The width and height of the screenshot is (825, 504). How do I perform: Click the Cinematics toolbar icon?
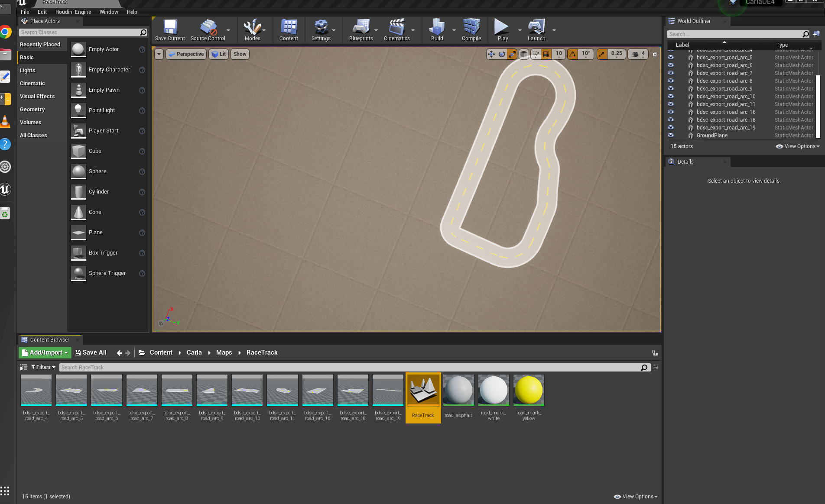(x=396, y=30)
